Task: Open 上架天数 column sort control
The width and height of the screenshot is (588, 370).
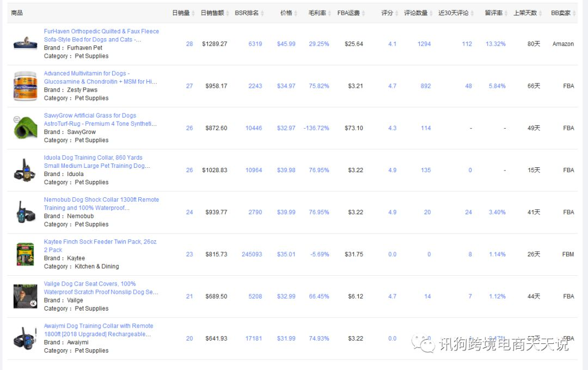Action: [x=541, y=13]
